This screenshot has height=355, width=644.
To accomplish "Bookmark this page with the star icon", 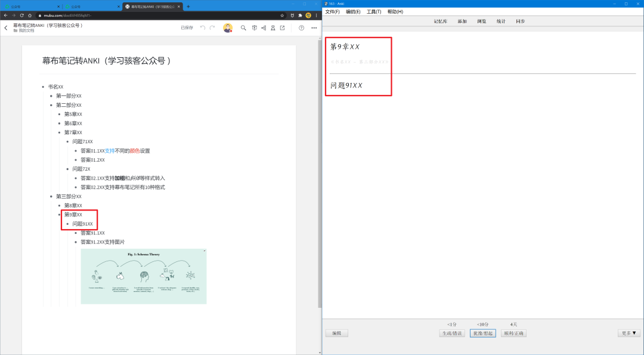I will point(282,16).
